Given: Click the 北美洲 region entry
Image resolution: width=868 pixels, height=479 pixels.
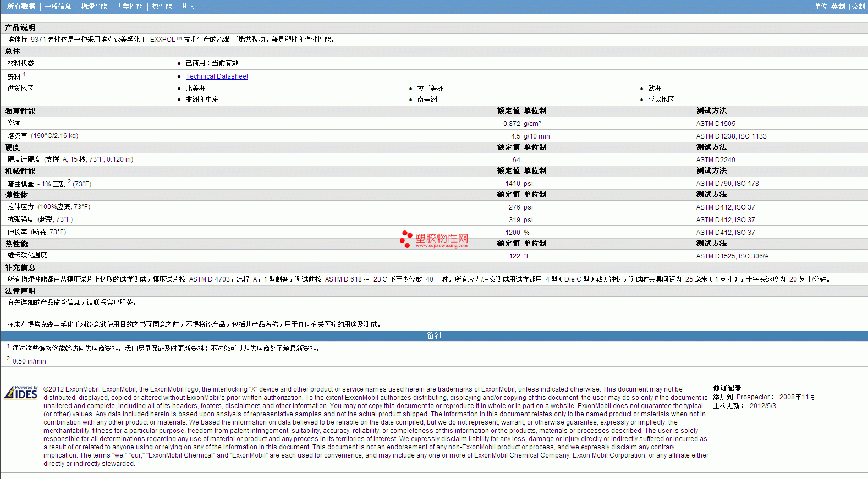Looking at the screenshot, I should coord(195,89).
